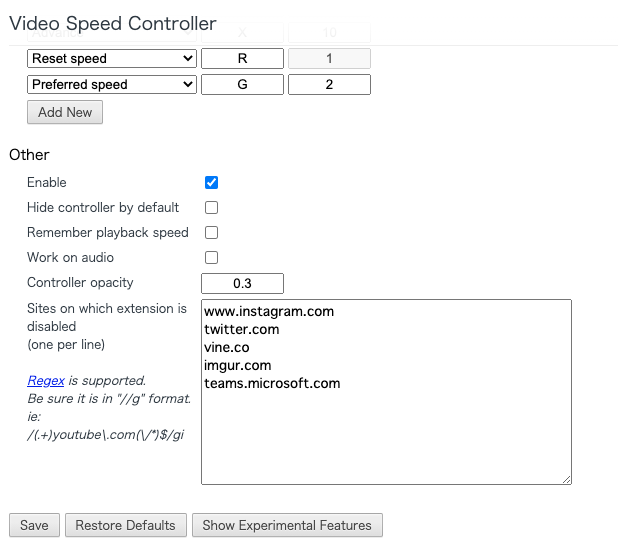Click the www.instagram.com entry line
Screen dimensions: 618x551
coord(269,311)
